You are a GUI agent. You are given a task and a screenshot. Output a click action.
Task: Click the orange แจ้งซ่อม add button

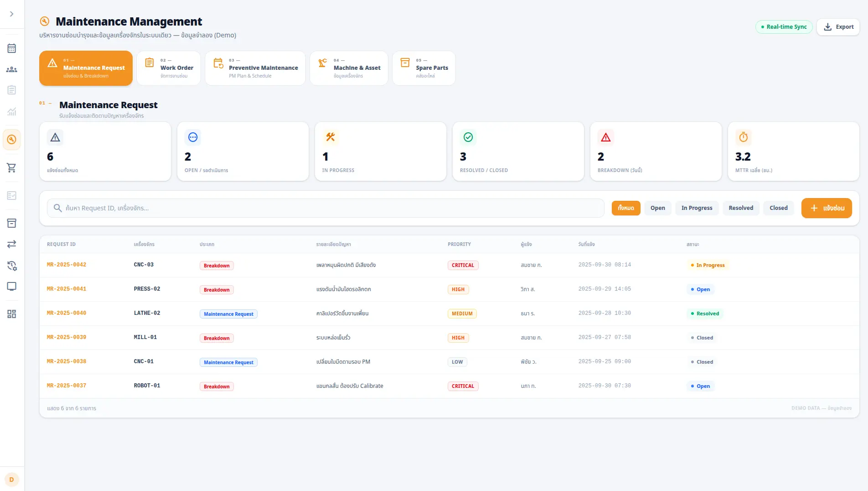point(827,208)
